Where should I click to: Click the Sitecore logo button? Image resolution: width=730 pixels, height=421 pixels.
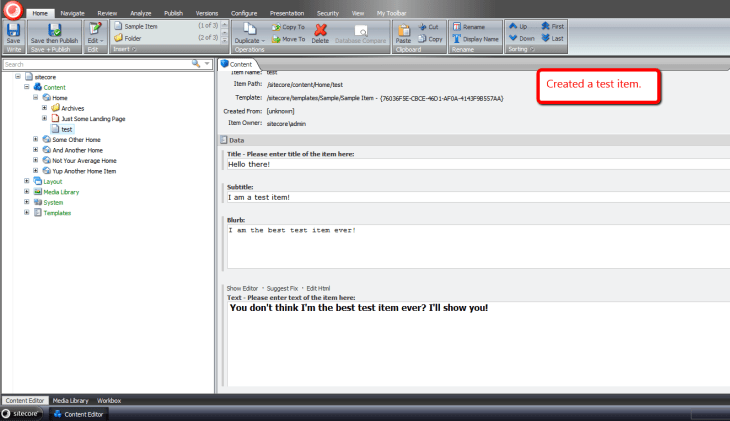coord(13,10)
